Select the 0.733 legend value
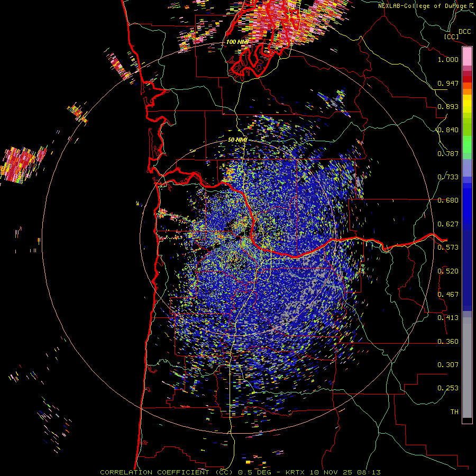Viewport: 476px width, 476px height. pos(448,177)
